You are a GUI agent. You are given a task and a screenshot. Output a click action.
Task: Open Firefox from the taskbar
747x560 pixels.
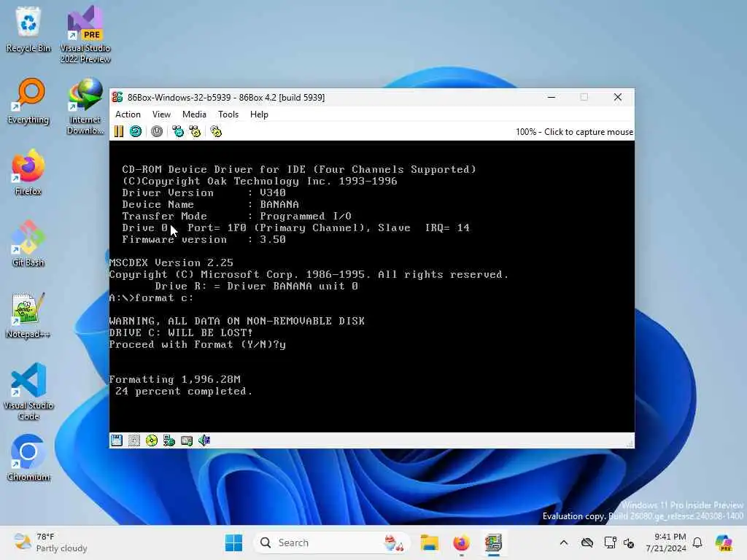461,542
